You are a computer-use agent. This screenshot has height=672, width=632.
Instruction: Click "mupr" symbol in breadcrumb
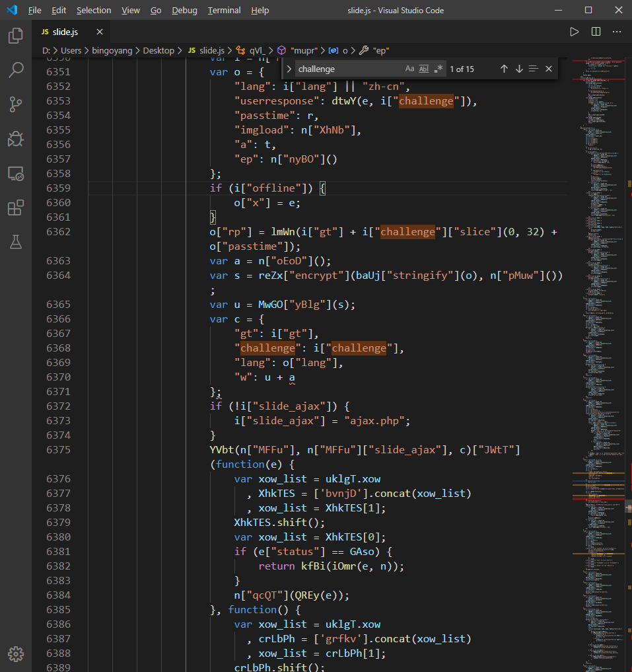pyautogui.click(x=304, y=51)
